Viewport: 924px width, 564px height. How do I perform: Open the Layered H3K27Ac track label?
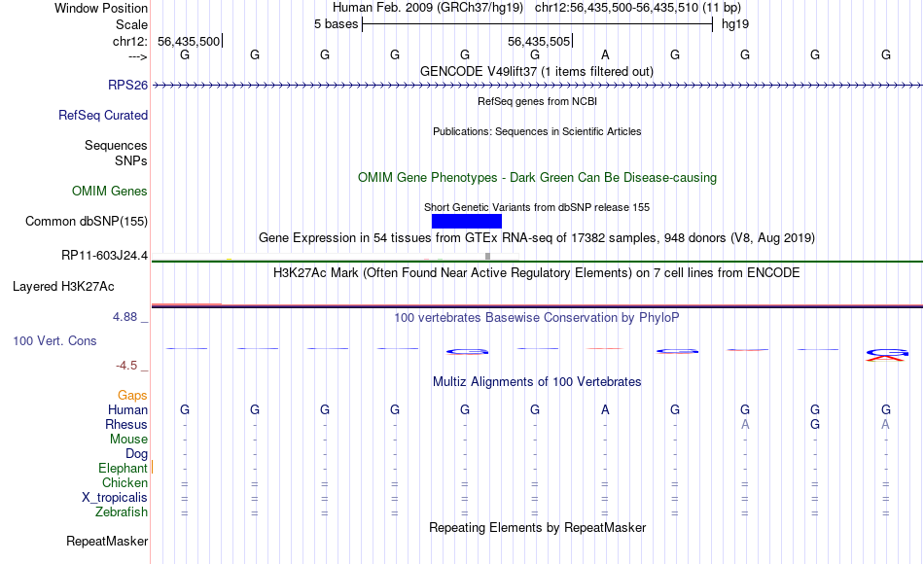(63, 287)
